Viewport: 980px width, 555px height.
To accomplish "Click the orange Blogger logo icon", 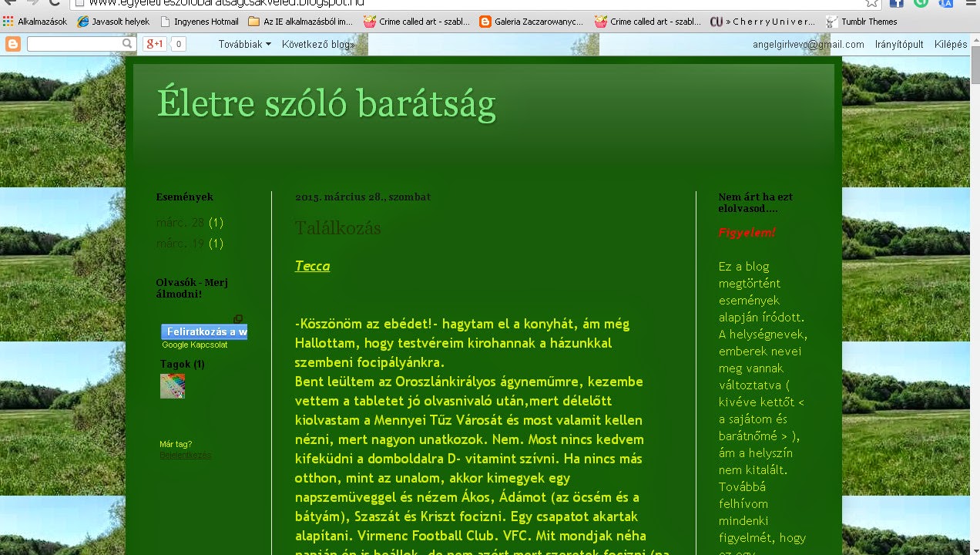I will coord(13,44).
